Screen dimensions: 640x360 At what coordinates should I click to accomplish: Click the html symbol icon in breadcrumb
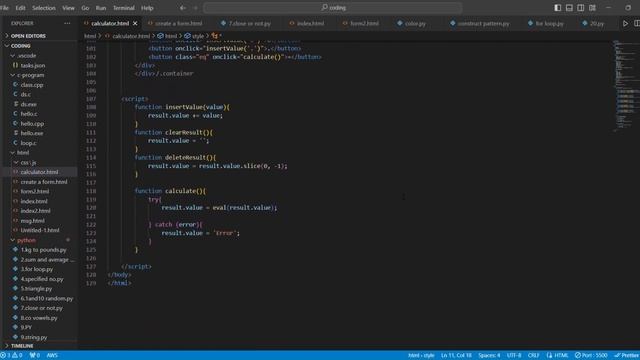(x=160, y=36)
